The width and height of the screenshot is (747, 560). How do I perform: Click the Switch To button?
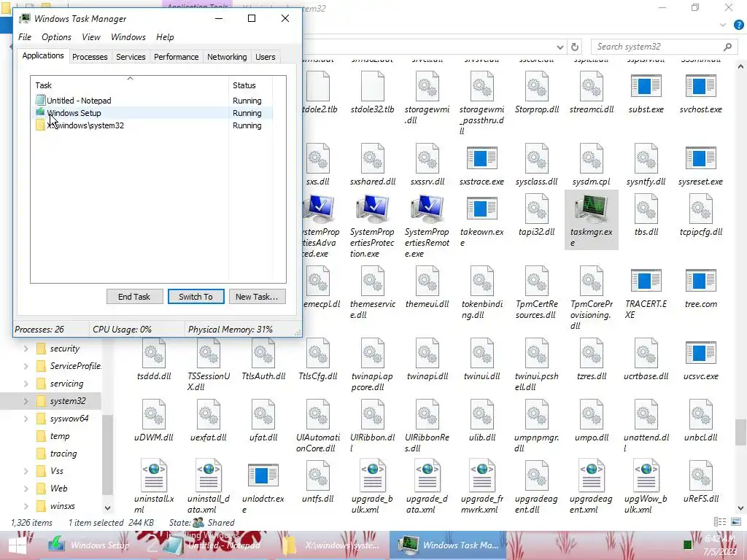coord(196,297)
